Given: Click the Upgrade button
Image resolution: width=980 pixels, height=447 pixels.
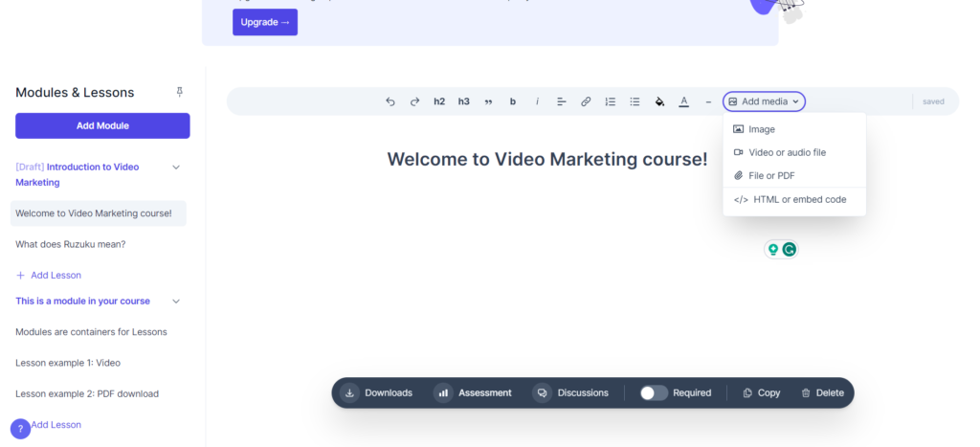Looking at the screenshot, I should click(264, 22).
